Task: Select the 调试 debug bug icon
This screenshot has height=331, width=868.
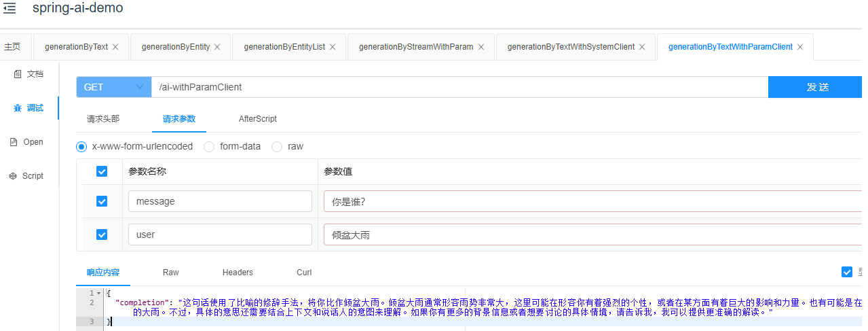Action: 18,107
